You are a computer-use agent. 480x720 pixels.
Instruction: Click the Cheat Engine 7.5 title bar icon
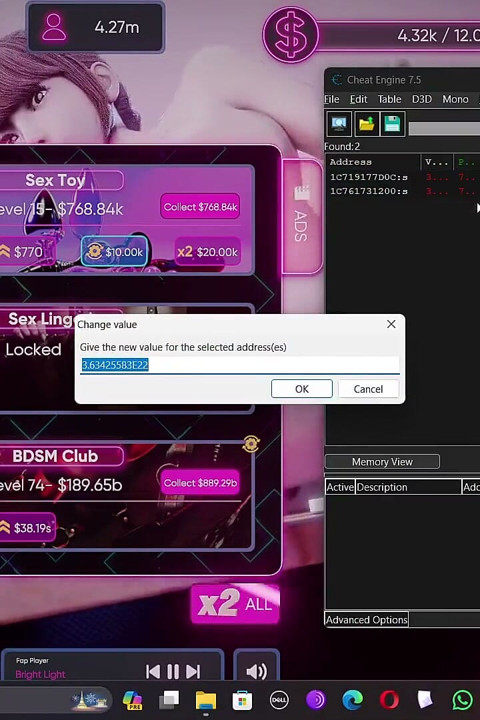tap(337, 79)
